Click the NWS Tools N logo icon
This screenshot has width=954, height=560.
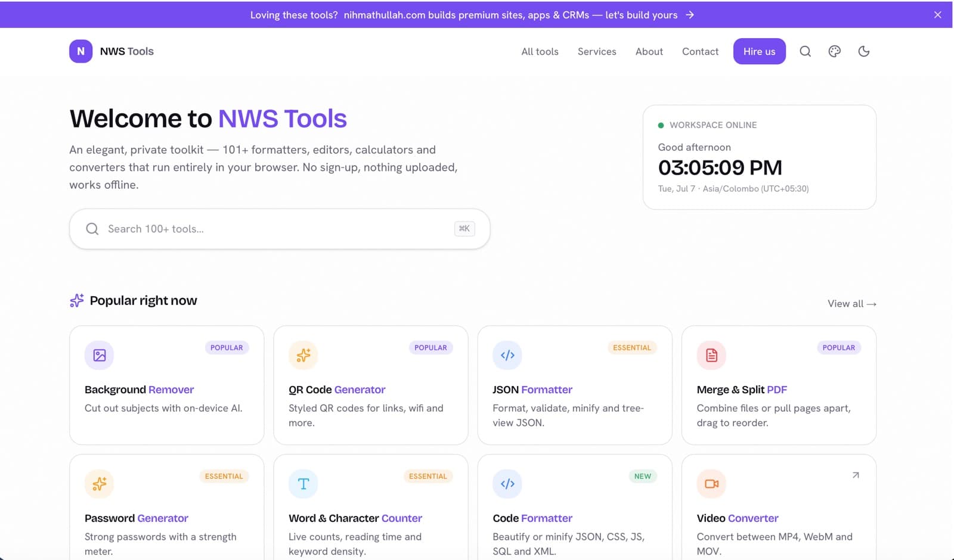pyautogui.click(x=80, y=51)
